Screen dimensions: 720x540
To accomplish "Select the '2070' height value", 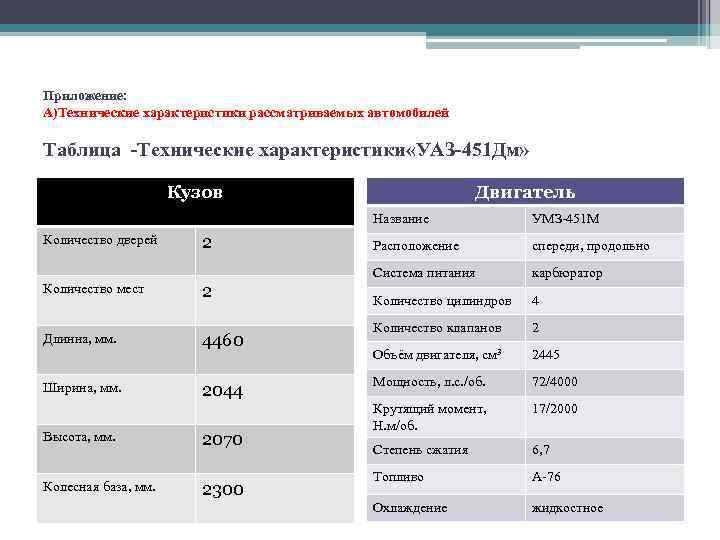I will pyautogui.click(x=223, y=440).
